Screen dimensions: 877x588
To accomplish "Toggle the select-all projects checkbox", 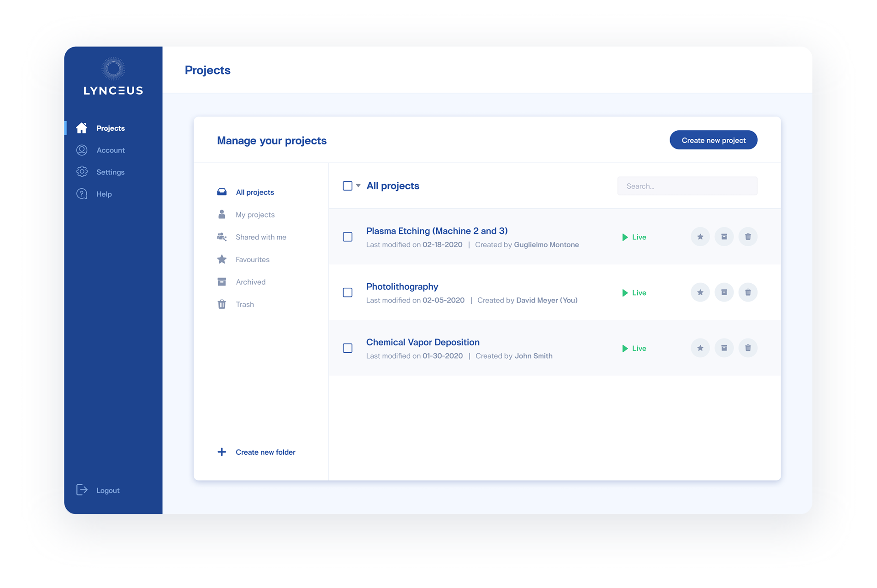I will click(x=348, y=185).
